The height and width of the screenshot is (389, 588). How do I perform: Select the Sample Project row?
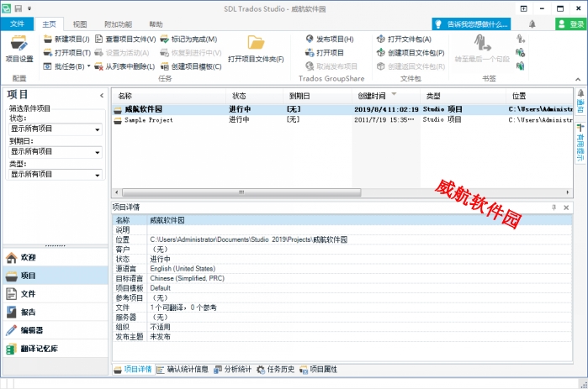[x=342, y=120]
